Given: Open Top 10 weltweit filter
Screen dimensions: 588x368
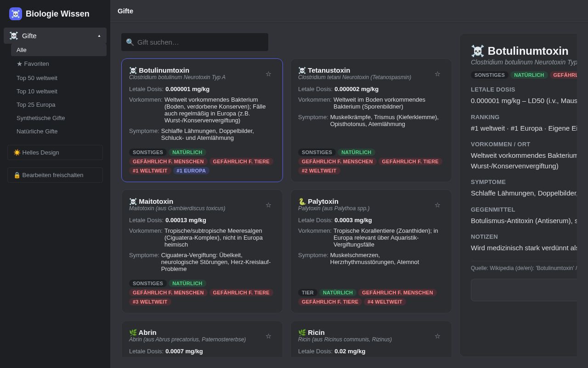Looking at the screenshot, I should [59, 91].
